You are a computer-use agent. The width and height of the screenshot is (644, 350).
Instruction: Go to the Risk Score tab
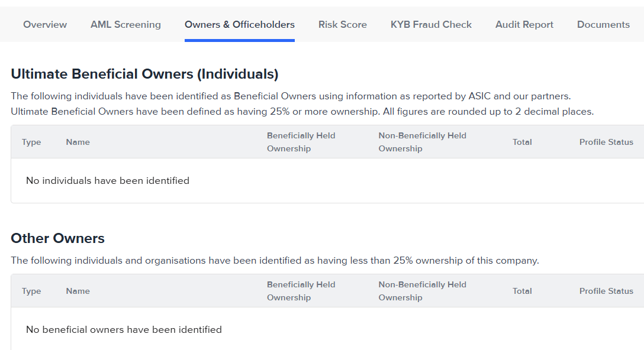pos(343,25)
